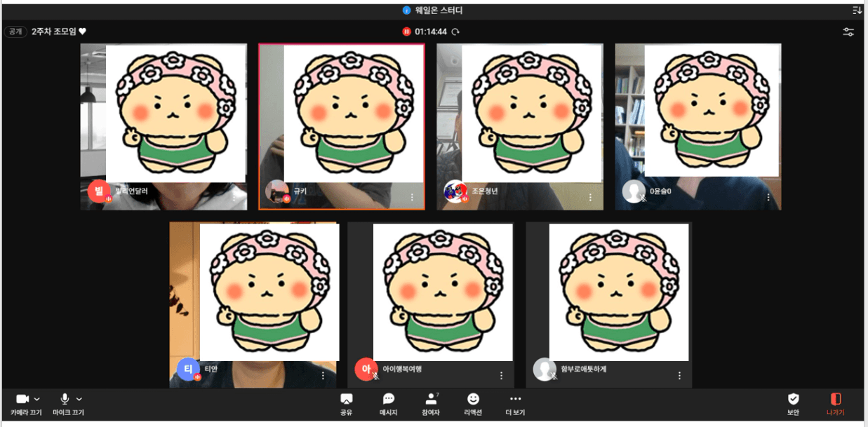Image resolution: width=868 pixels, height=427 pixels.
Task: Click the blue info icon beside 웨일온 스터디
Action: 406,11
